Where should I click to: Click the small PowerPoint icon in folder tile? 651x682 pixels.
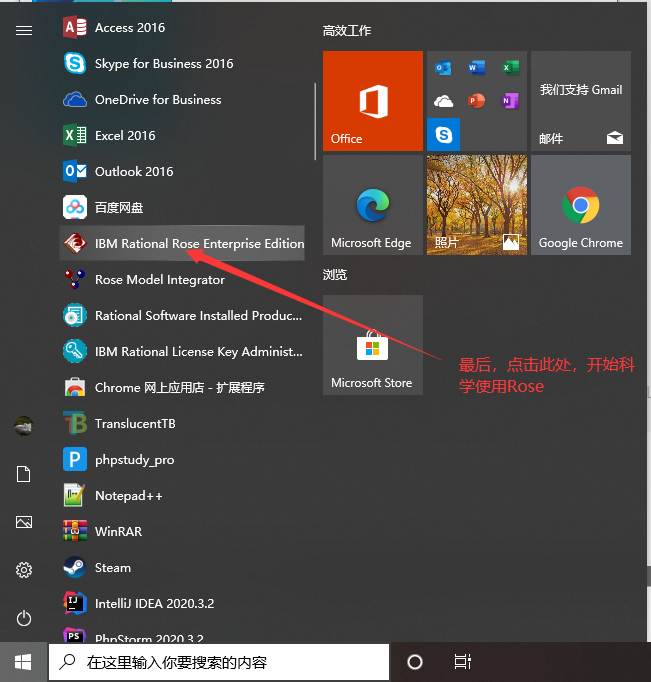coord(477,101)
